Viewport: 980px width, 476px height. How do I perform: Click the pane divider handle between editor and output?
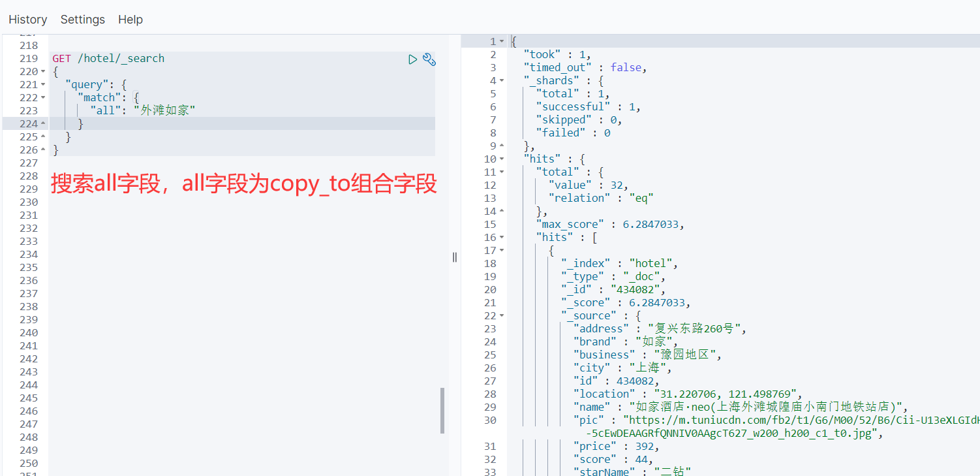click(455, 257)
